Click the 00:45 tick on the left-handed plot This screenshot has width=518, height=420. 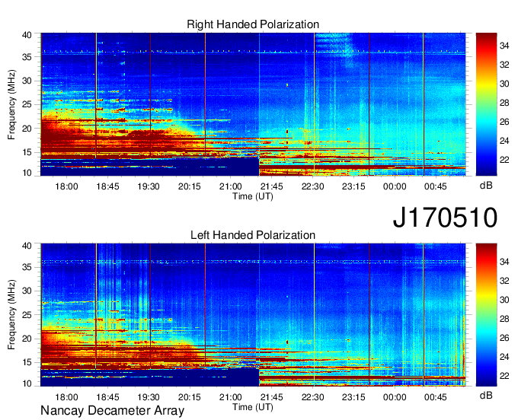tap(436, 397)
